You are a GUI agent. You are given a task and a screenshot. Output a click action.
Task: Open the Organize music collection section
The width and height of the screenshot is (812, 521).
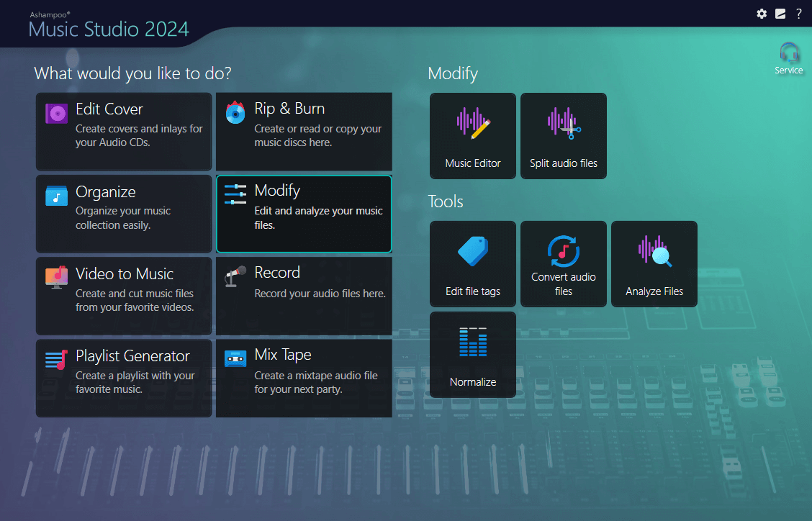tap(123, 214)
